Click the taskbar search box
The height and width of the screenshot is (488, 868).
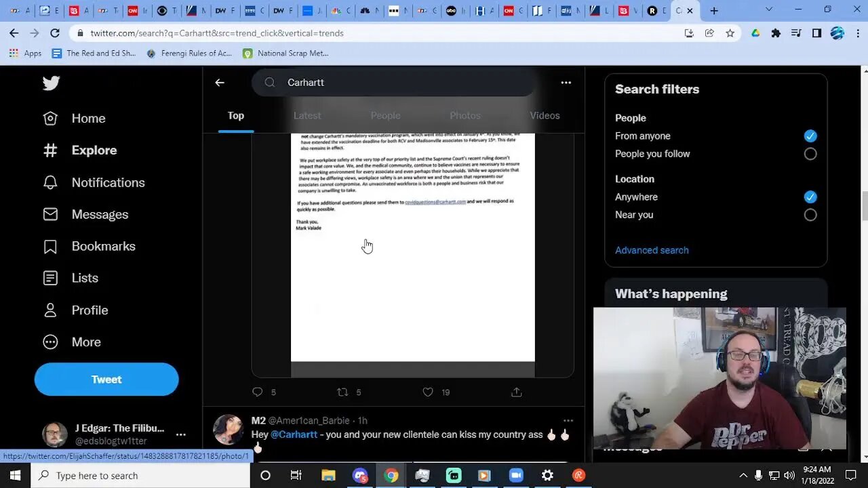[140, 475]
